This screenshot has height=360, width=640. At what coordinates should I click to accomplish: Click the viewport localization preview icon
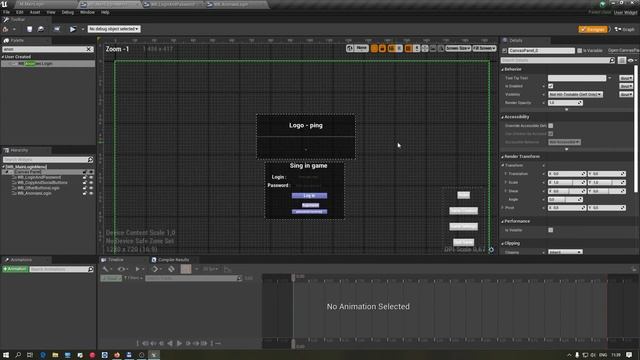[349, 48]
